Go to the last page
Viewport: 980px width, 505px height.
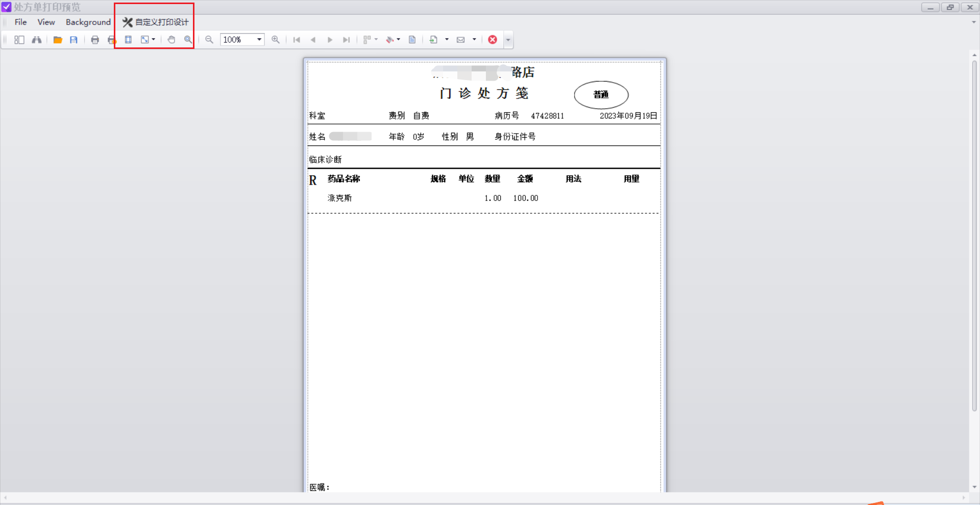click(347, 40)
